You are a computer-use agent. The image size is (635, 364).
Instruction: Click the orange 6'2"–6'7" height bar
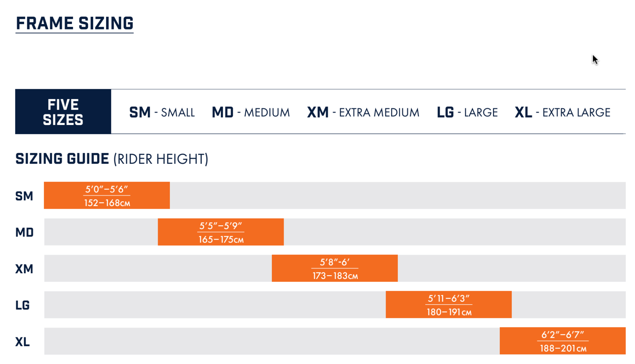[562, 341]
